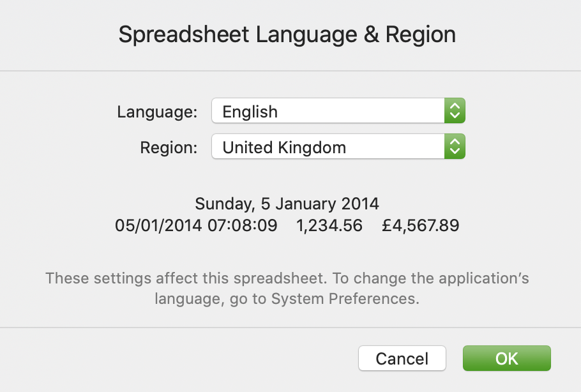This screenshot has height=392, width=581.
Task: Click the Spreadsheet Language & Region title
Action: point(287,34)
